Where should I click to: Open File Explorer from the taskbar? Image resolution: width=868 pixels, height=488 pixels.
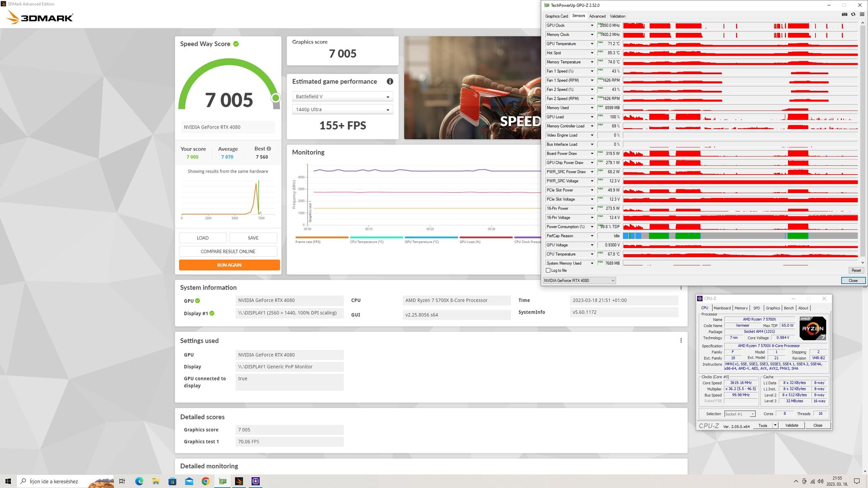click(155, 481)
